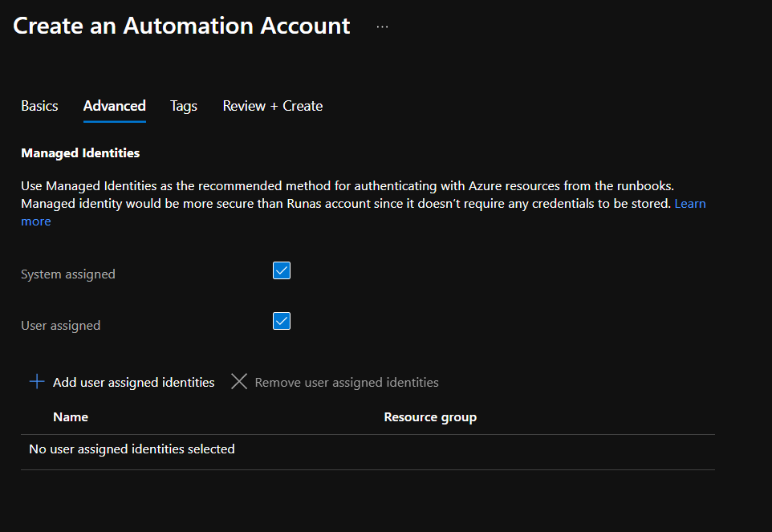Uncheck the System assigned checkbox

tap(282, 270)
